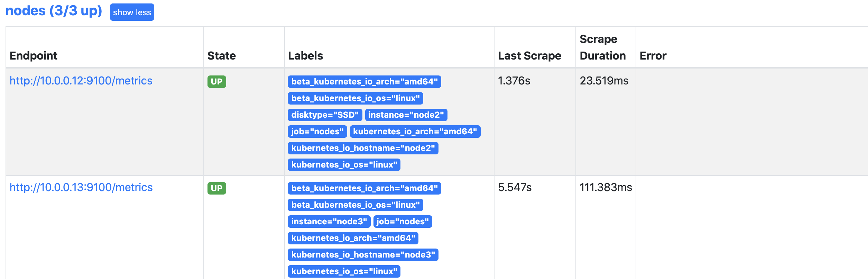This screenshot has height=279, width=868.
Task: Click the instance="node2" label badge
Action: pos(406,115)
